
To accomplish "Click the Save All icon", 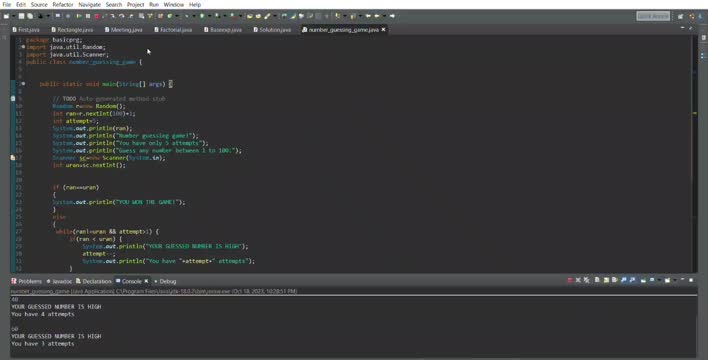I will [30, 16].
